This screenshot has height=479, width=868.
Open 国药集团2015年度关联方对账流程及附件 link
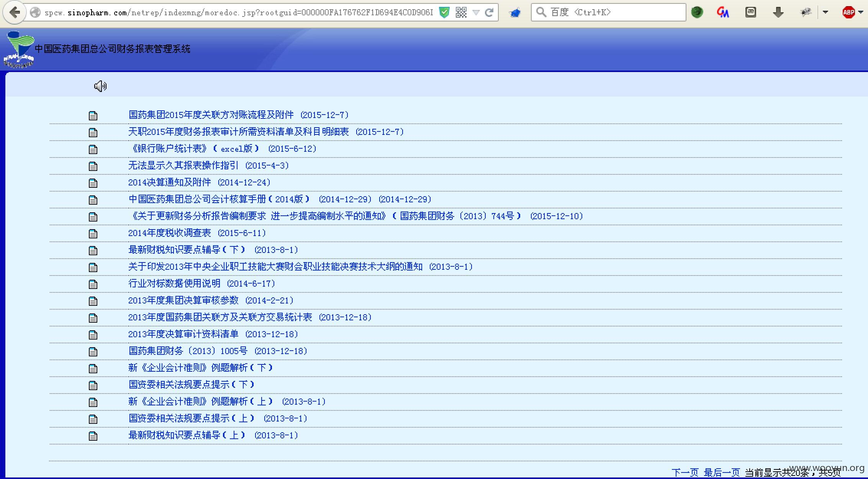click(239, 115)
